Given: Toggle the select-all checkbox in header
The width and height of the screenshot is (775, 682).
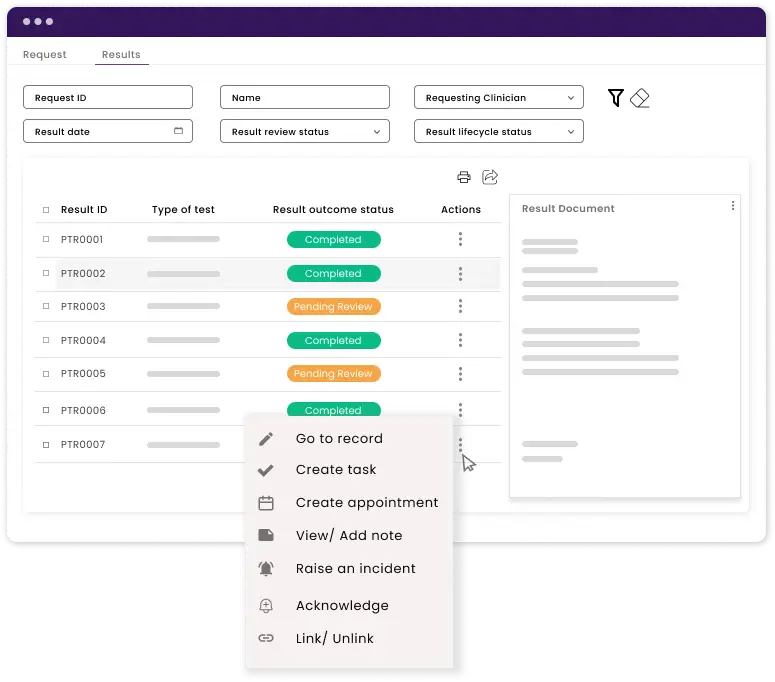Looking at the screenshot, I should 45,210.
